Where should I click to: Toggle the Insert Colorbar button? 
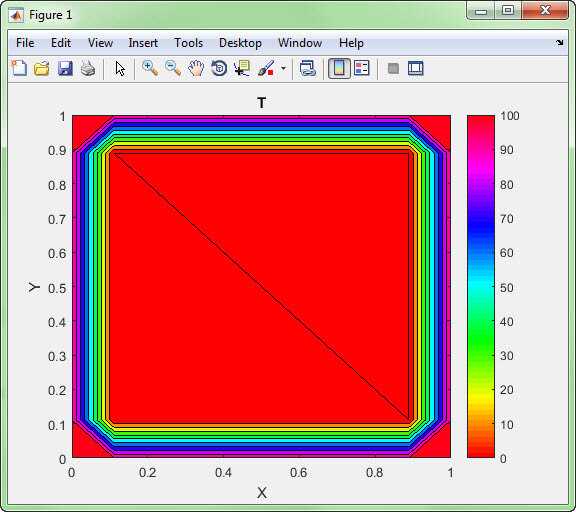pos(339,68)
